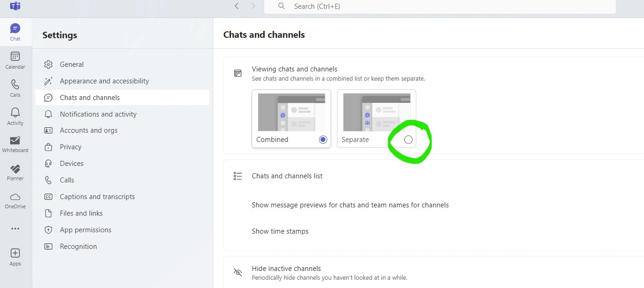The width and height of the screenshot is (644, 288).
Task: Open General settings section
Action: point(72,65)
